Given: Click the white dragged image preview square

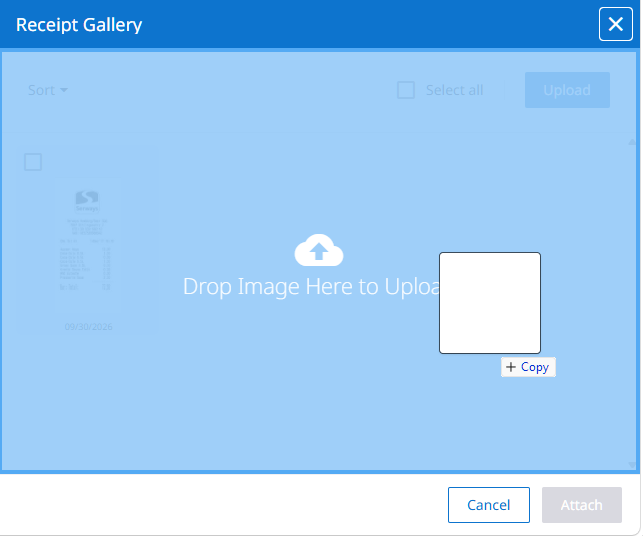Looking at the screenshot, I should (x=490, y=303).
